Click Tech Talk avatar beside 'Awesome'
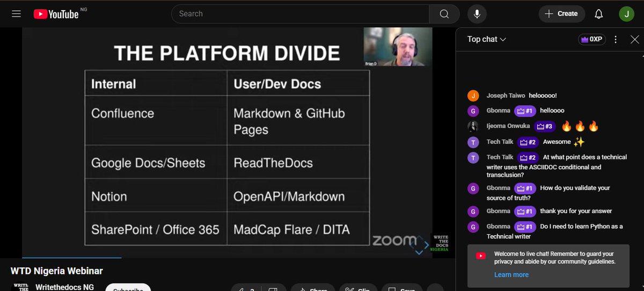The height and width of the screenshot is (291, 644). pos(473,142)
